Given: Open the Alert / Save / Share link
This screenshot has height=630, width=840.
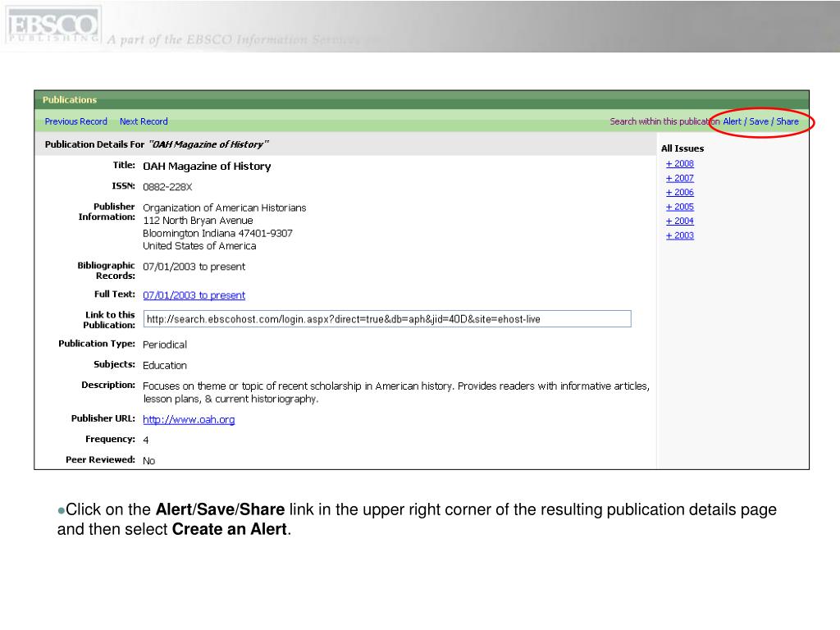Looking at the screenshot, I should [x=760, y=121].
